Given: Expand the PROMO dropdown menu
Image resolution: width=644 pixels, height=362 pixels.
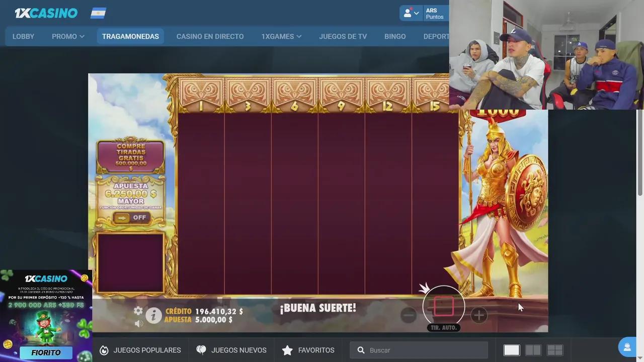Looking at the screenshot, I should pos(68,36).
